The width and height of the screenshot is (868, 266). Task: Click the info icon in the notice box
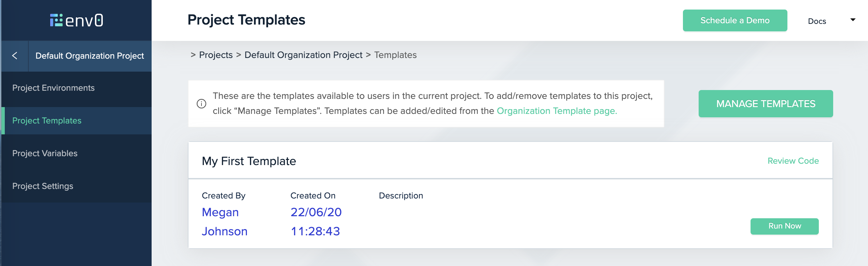[201, 104]
